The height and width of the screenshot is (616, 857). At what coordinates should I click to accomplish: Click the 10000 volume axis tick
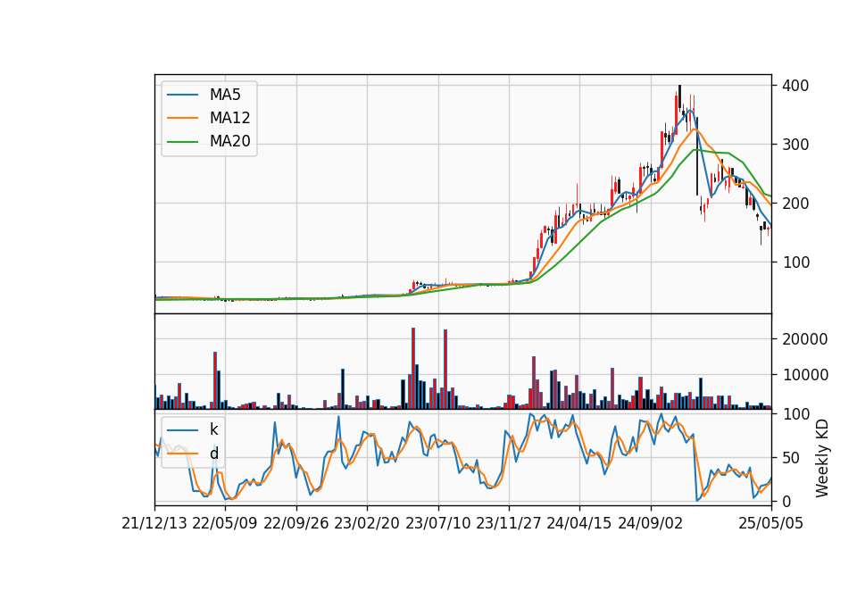(804, 375)
